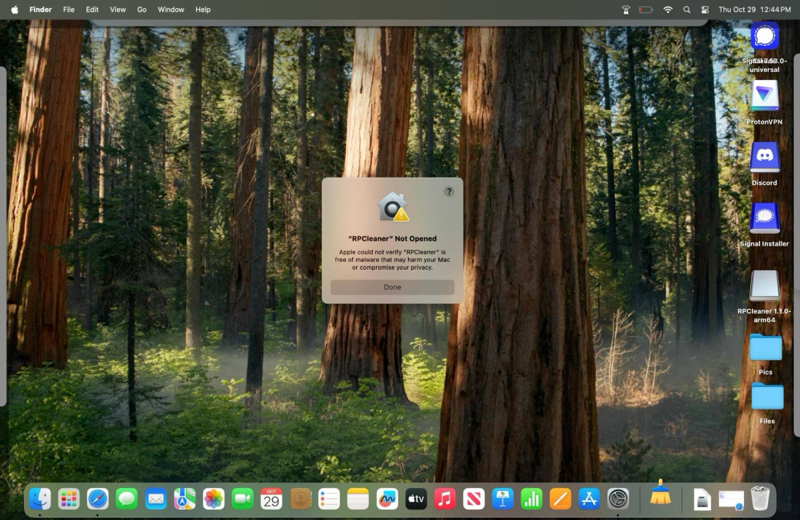Viewport: 800px width, 520px height.
Task: Open Mail from the Dock
Action: (x=156, y=499)
